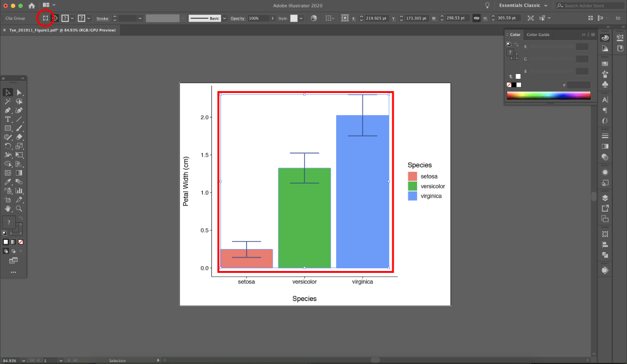Image resolution: width=627 pixels, height=364 pixels.
Task: Select the Zoom tool
Action: (x=20, y=209)
